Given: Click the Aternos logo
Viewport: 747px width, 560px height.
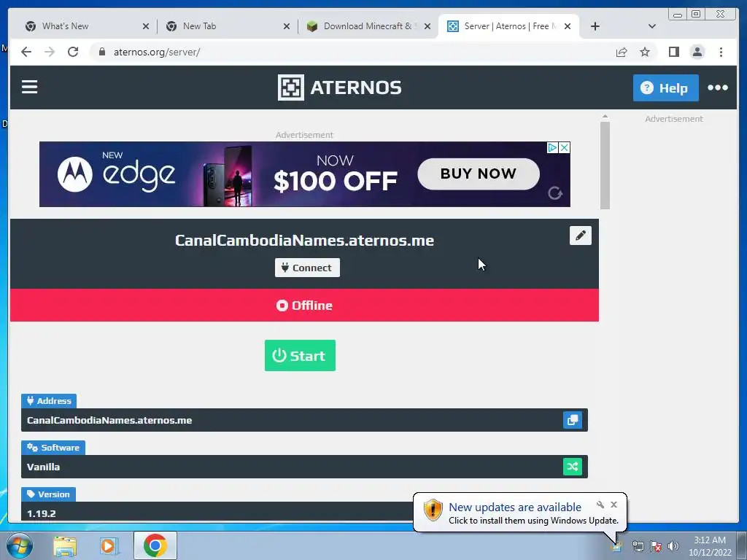Looking at the screenshot, I should [340, 87].
